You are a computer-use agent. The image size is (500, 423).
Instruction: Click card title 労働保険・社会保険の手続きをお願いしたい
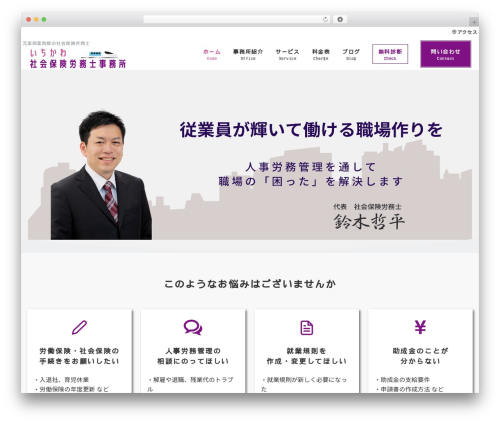(79, 356)
